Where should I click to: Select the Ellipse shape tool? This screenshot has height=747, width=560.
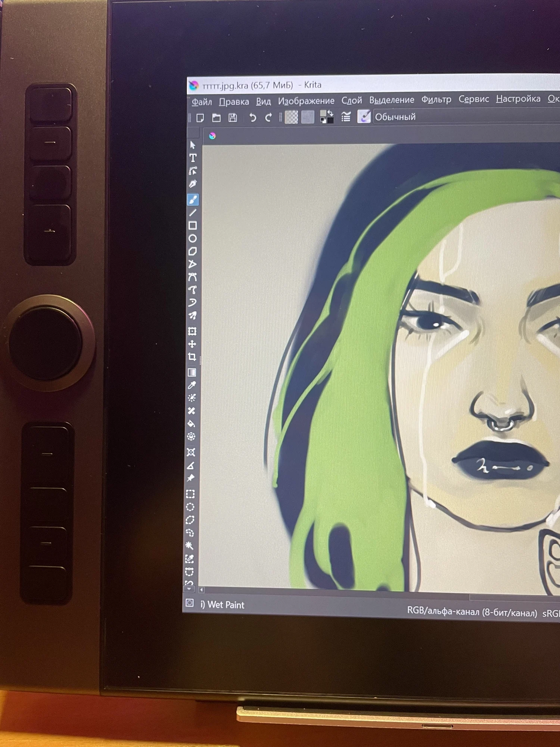click(193, 238)
